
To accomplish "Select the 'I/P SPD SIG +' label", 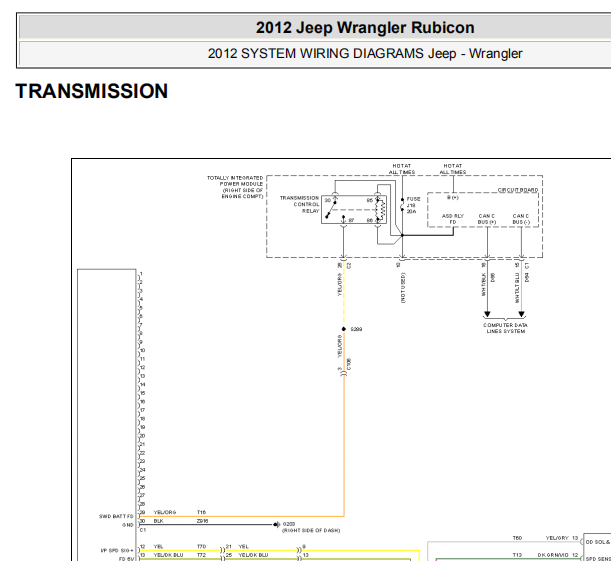I will click(117, 550).
